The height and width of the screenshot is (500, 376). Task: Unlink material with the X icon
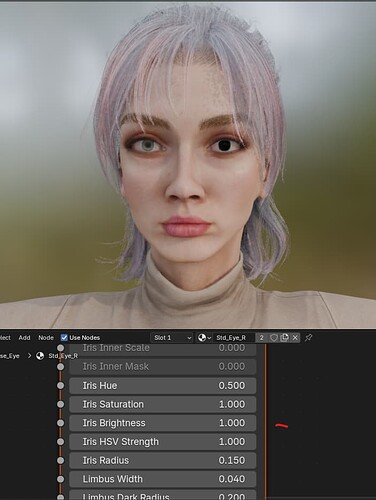click(295, 338)
